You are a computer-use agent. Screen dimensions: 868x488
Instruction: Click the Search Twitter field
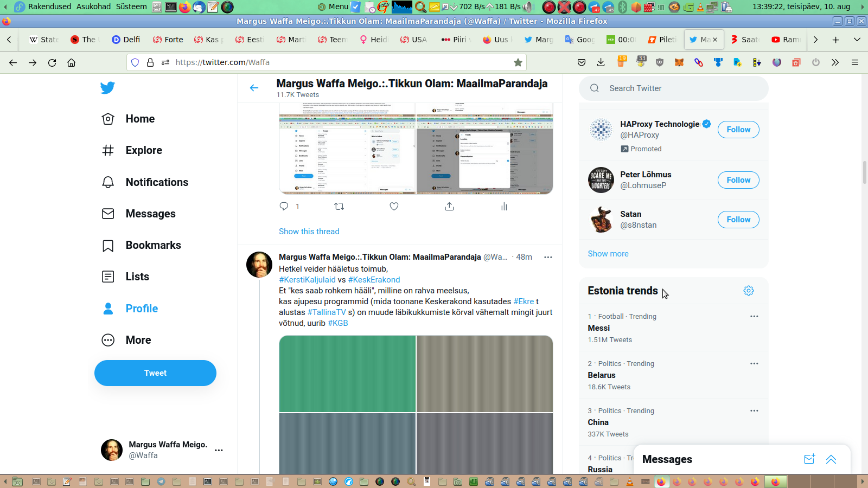click(x=674, y=88)
